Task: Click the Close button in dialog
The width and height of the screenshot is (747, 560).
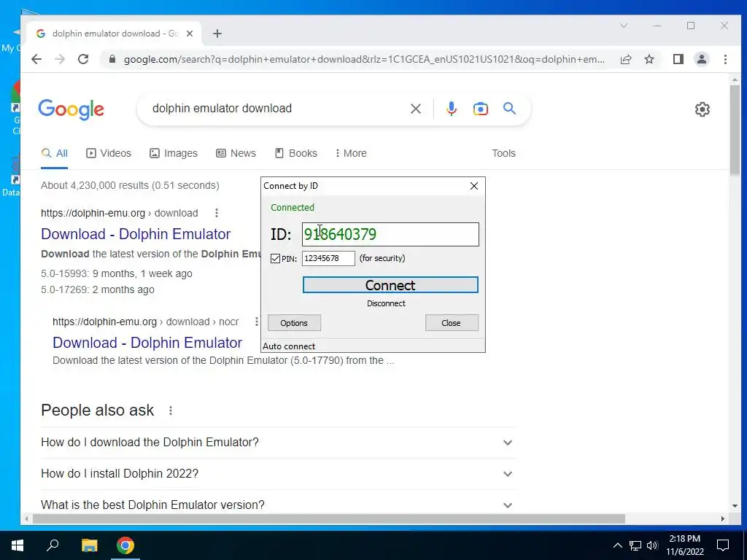Action: 451,323
